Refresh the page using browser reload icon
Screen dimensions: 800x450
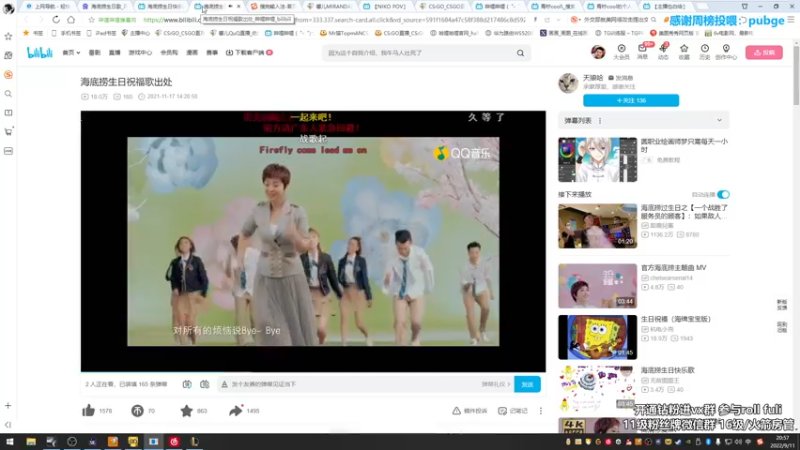56,19
